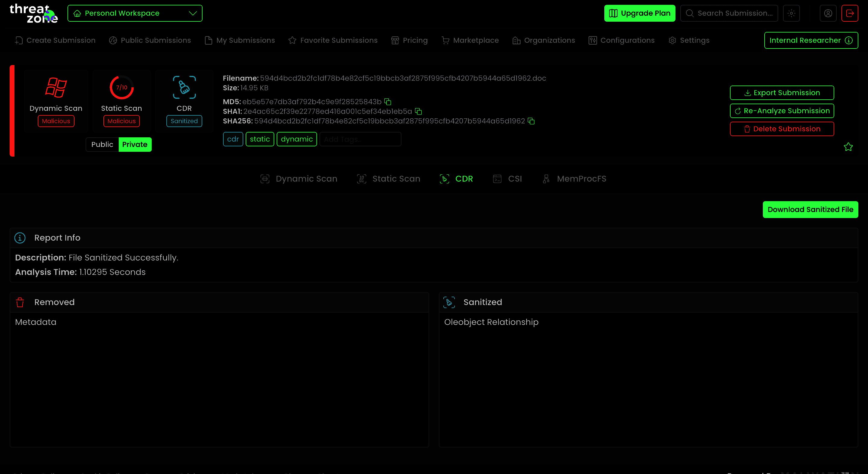Set submission visibility to Public

102,145
